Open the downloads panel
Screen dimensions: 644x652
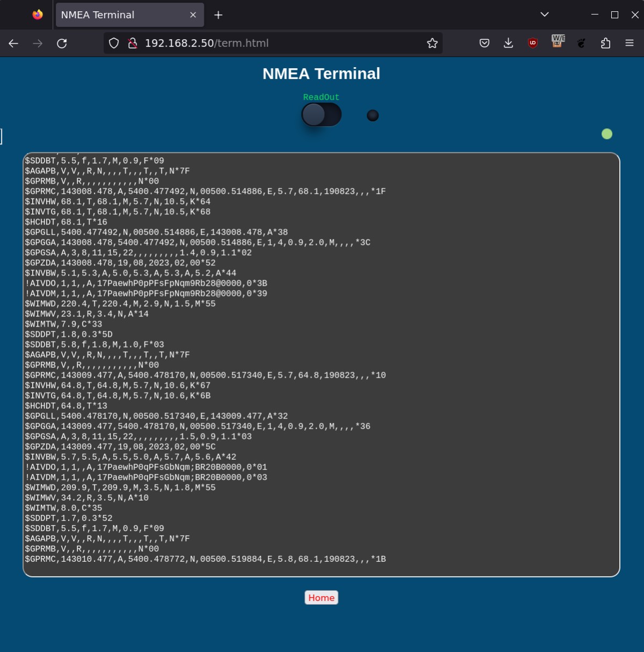point(508,44)
